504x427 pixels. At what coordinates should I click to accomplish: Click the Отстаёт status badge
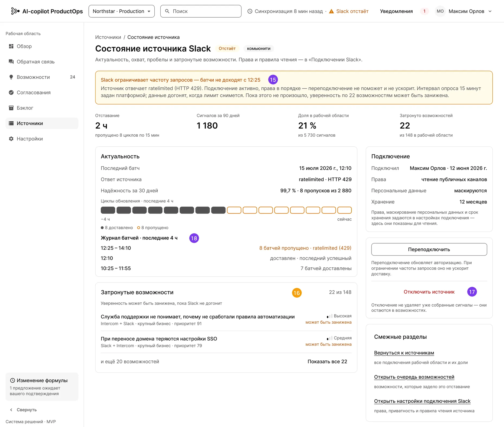pyautogui.click(x=227, y=48)
